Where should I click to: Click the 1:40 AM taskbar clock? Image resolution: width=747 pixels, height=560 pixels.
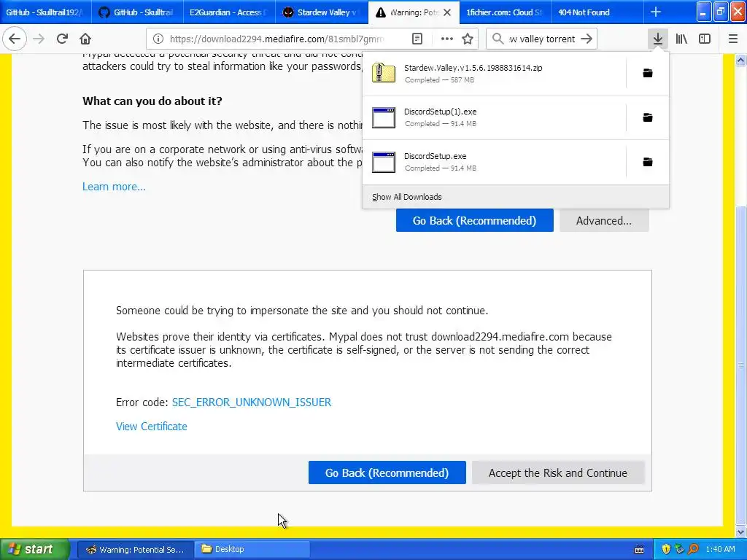pos(720,549)
